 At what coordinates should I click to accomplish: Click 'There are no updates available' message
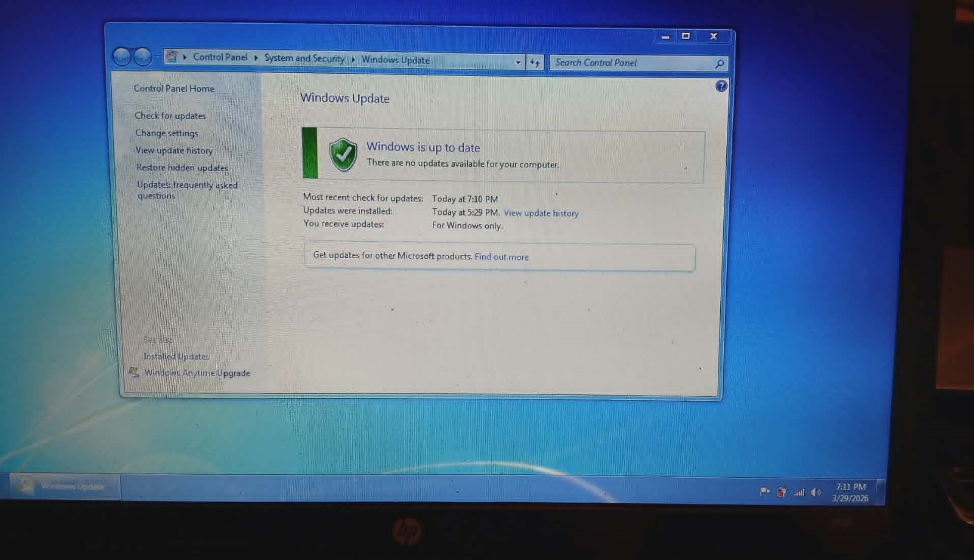[463, 164]
